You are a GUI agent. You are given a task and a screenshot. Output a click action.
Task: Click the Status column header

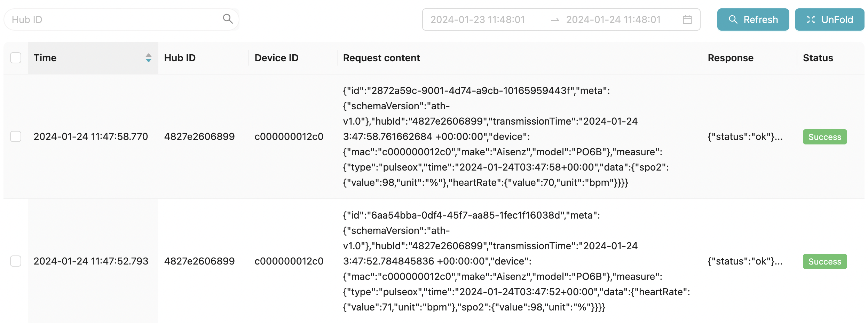[818, 58]
